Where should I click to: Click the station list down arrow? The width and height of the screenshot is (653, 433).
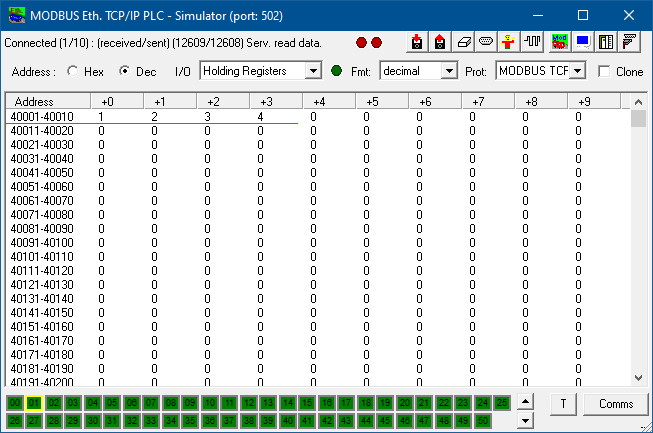526,421
